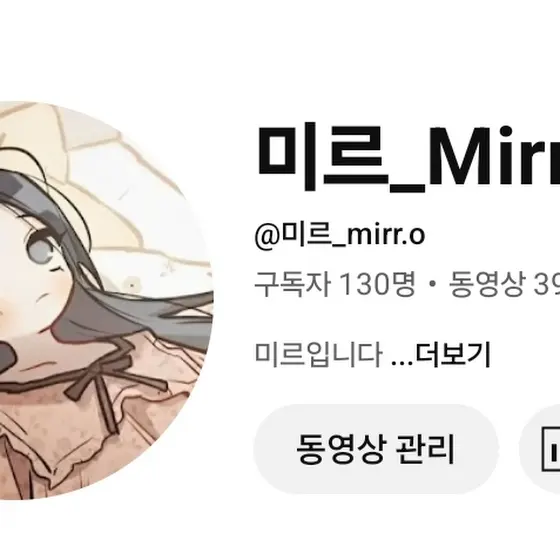Click the channel profile avatar image
560x560 pixels.
105,300
